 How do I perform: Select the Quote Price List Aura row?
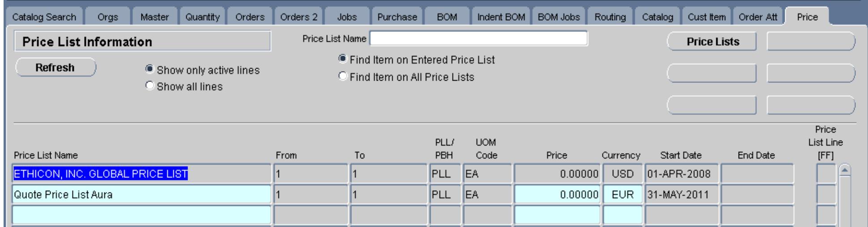click(141, 195)
